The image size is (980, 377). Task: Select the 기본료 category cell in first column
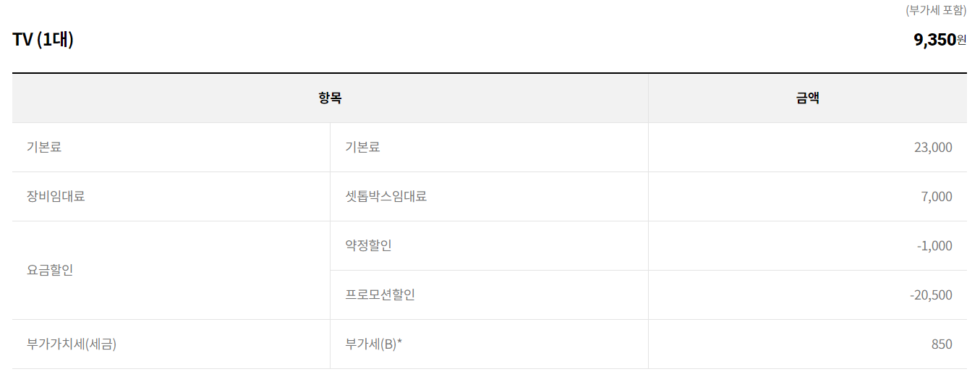pos(44,148)
